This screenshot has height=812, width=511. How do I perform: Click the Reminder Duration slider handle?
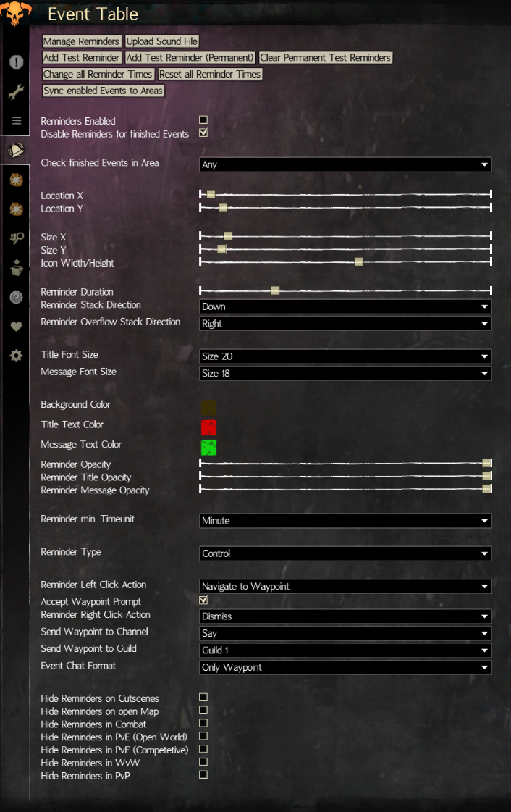point(274,290)
